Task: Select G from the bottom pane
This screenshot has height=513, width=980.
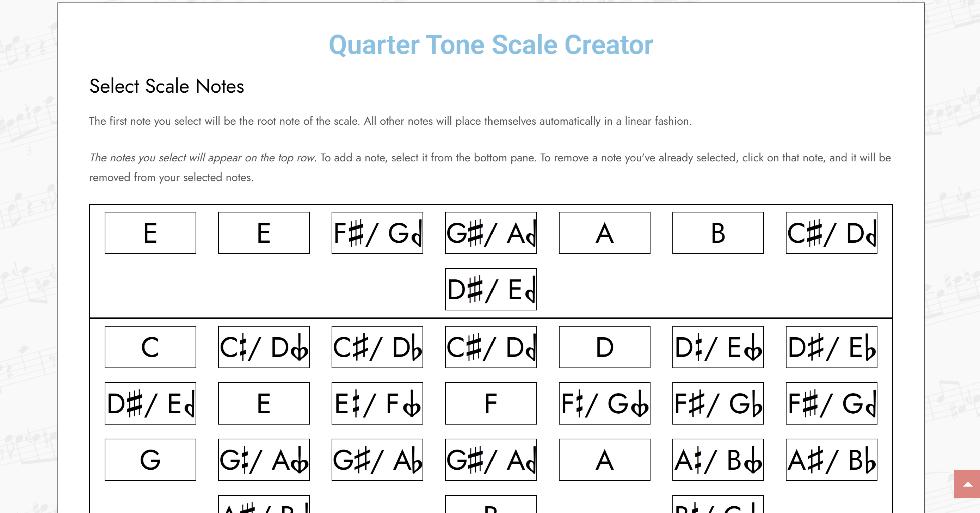Action: point(150,460)
